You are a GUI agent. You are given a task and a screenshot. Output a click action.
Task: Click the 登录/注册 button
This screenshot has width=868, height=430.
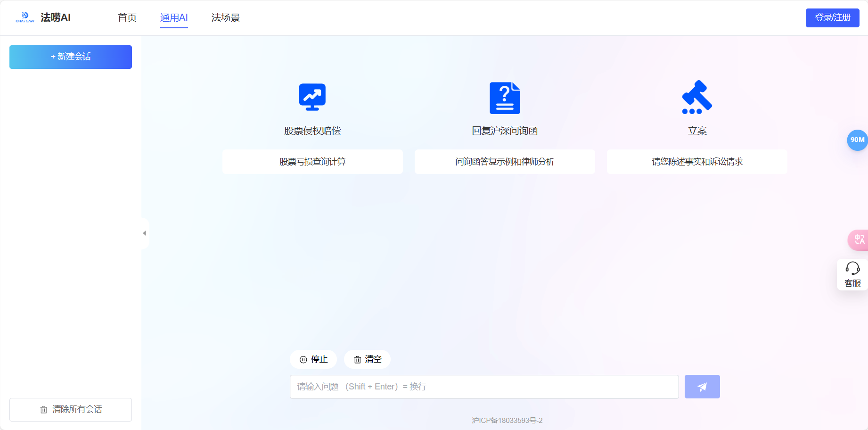pyautogui.click(x=832, y=17)
